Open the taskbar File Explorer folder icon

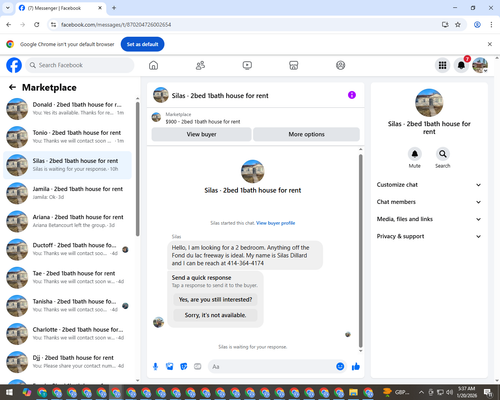click(x=353, y=393)
